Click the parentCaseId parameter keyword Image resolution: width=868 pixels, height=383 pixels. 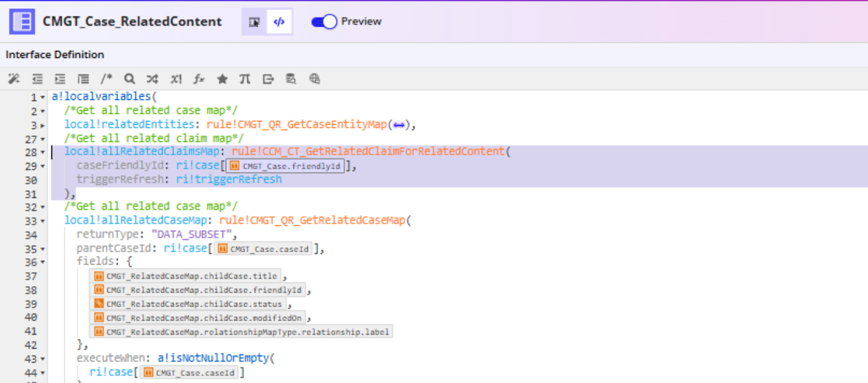[114, 248]
